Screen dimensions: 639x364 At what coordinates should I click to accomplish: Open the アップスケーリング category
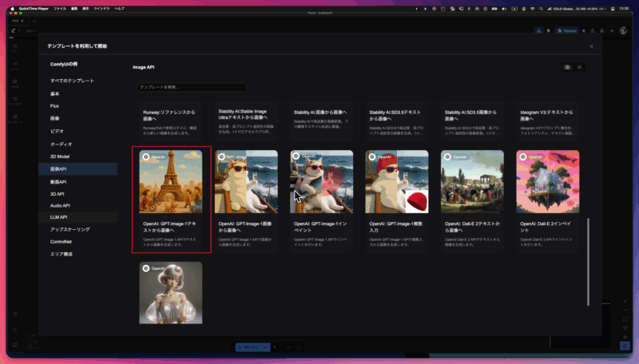(x=69, y=229)
